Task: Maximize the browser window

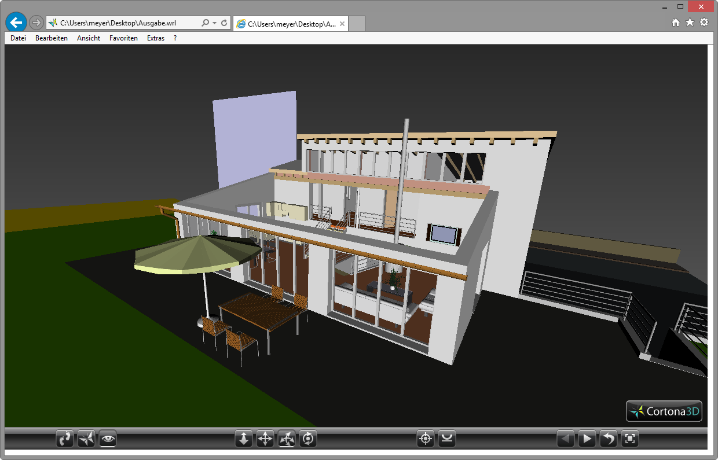Action: (x=680, y=7)
